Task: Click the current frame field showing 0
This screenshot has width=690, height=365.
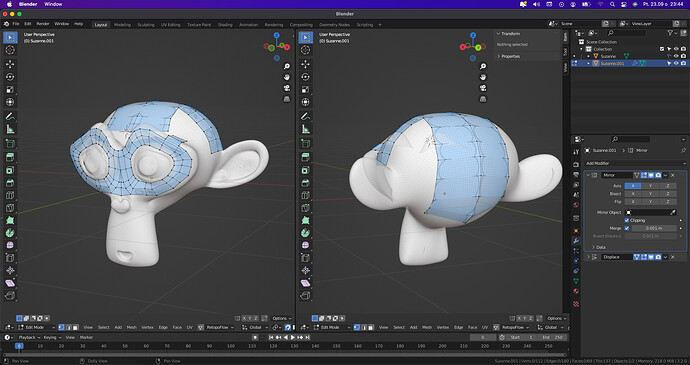Action: click(x=483, y=337)
